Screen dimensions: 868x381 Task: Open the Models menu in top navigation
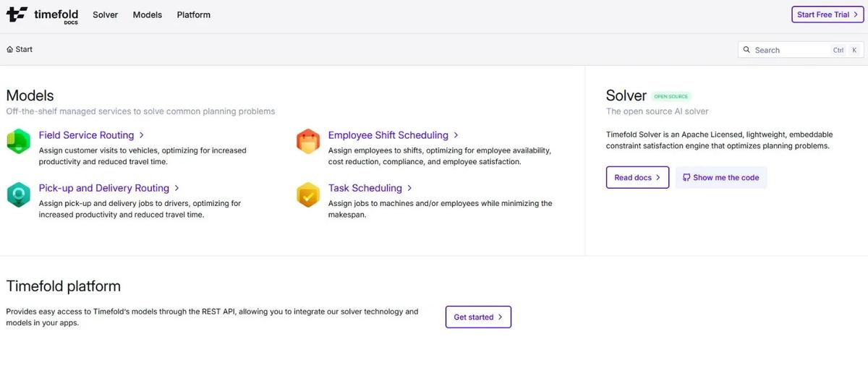pos(148,14)
